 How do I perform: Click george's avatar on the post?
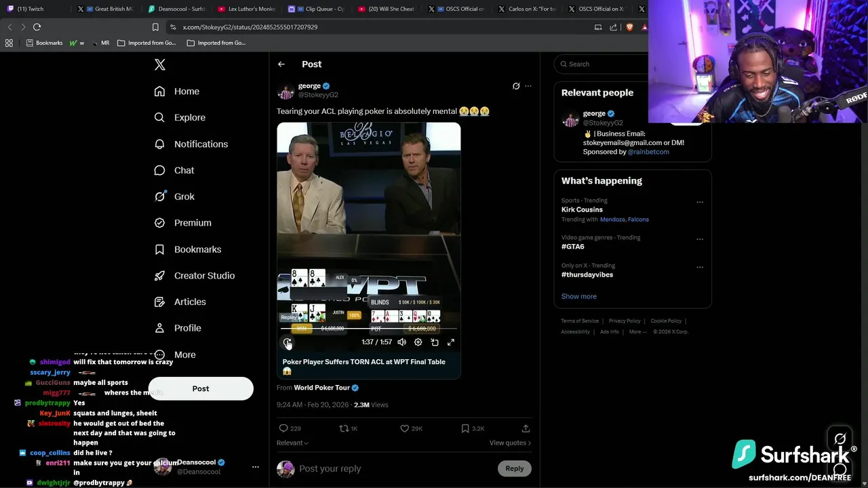coord(285,91)
